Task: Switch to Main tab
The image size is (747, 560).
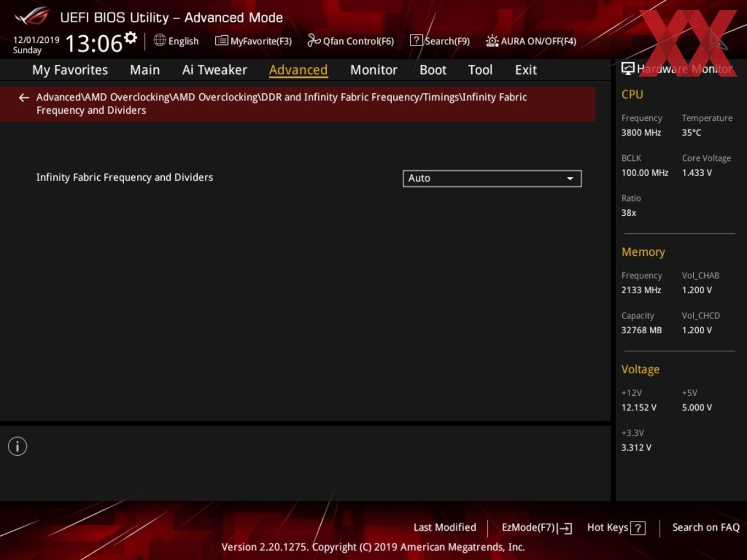Action: 145,70
